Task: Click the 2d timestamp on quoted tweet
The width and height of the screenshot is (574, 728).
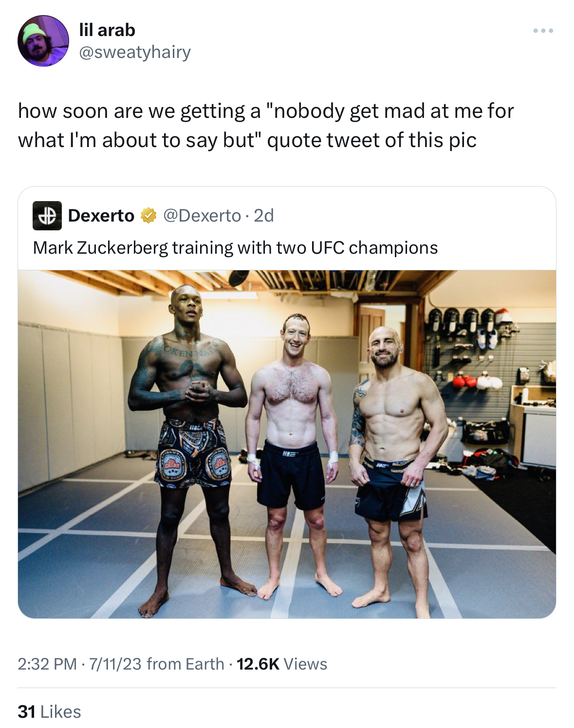Action: pyautogui.click(x=264, y=215)
